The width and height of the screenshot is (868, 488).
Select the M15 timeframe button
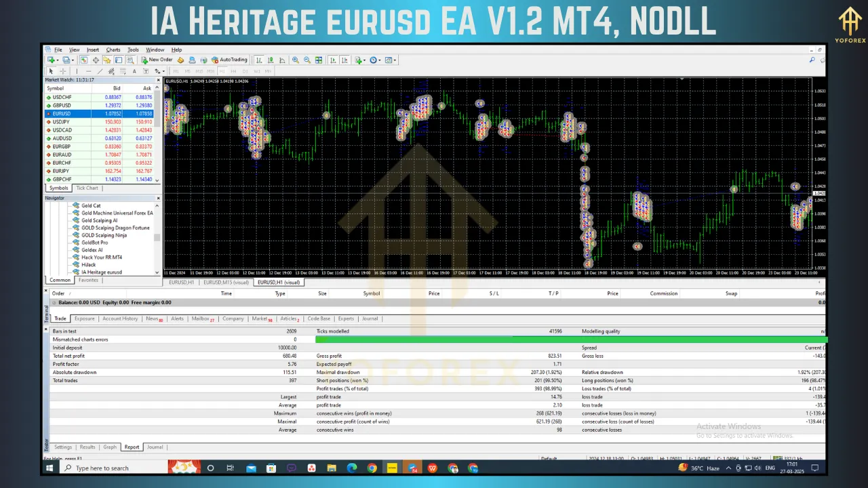tap(199, 71)
